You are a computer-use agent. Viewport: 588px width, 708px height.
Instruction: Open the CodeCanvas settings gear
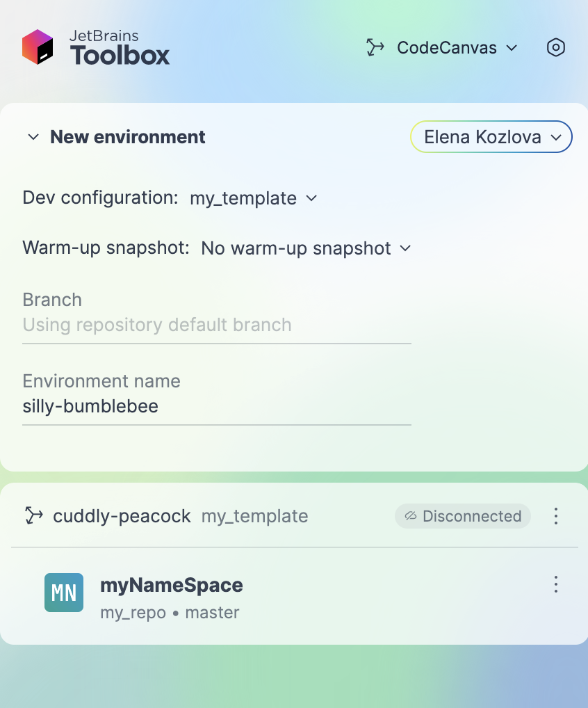coord(555,47)
